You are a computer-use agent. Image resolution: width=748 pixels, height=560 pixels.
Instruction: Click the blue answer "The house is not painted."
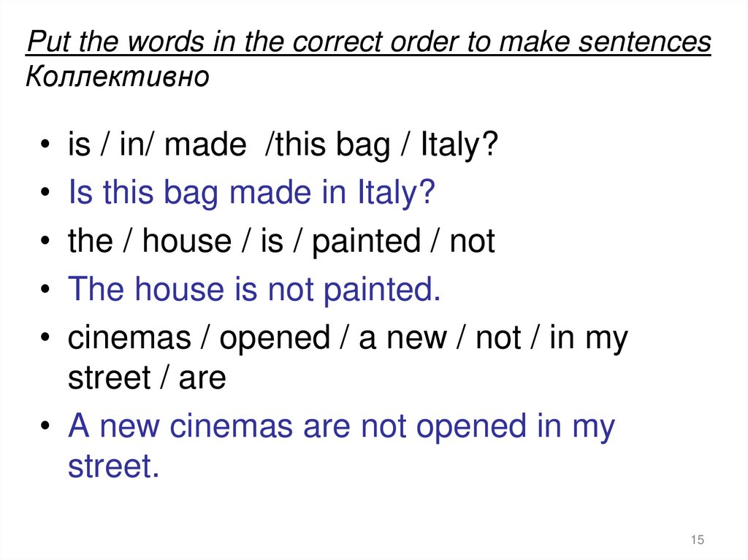click(x=254, y=290)
